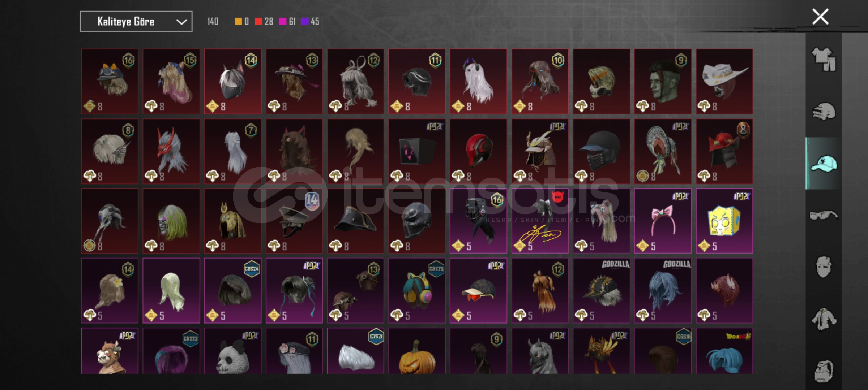Screen dimensions: 868x390
Task: Open the backpack category icon
Action: pos(824,371)
